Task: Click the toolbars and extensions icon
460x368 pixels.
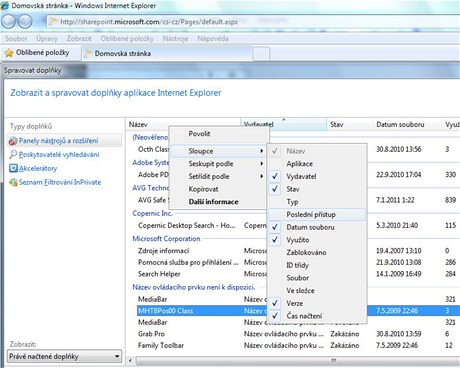Action: tap(13, 141)
